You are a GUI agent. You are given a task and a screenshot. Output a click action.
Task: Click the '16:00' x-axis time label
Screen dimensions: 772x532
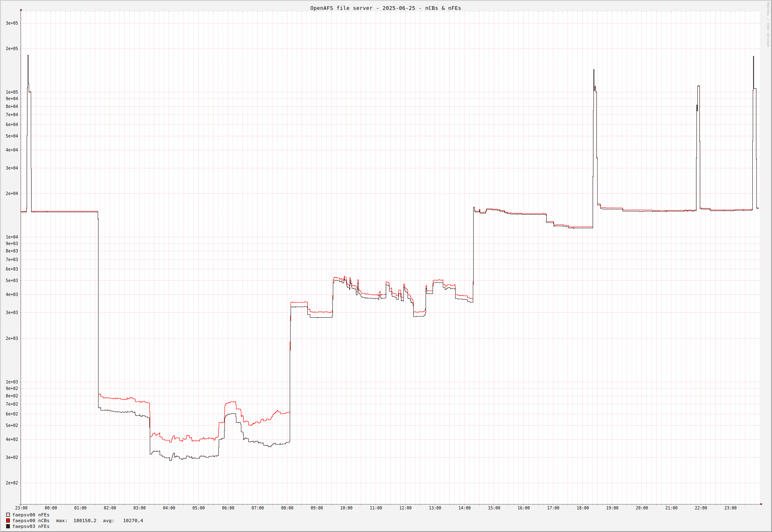pos(524,508)
